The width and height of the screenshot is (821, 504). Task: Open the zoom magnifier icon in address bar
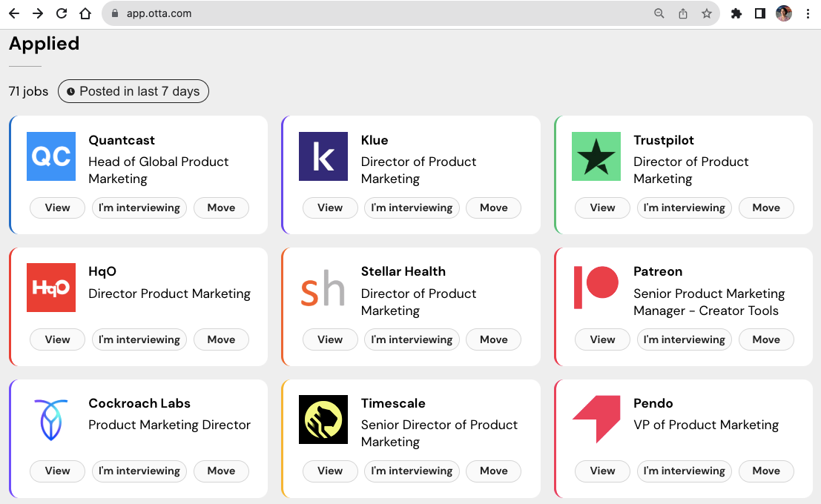point(659,13)
